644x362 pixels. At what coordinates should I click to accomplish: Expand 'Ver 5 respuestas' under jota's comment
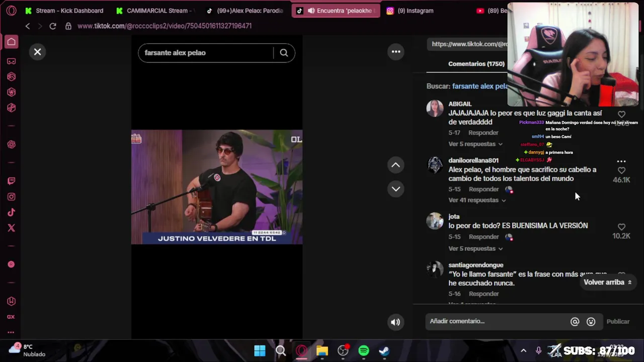pos(475,248)
